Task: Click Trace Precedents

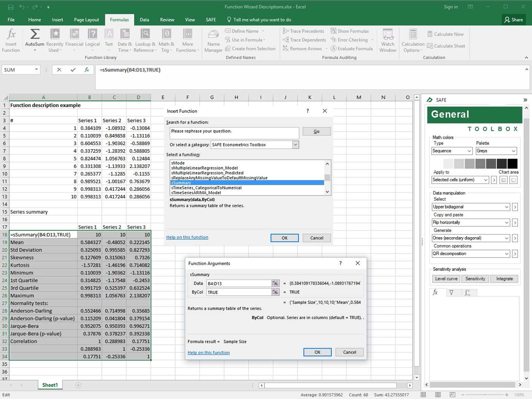Action: [x=303, y=31]
